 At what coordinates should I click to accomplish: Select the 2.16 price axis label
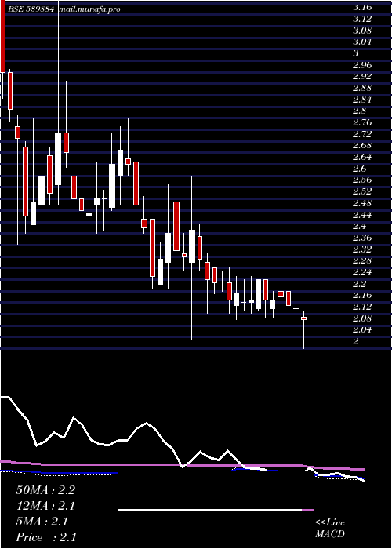point(361,295)
